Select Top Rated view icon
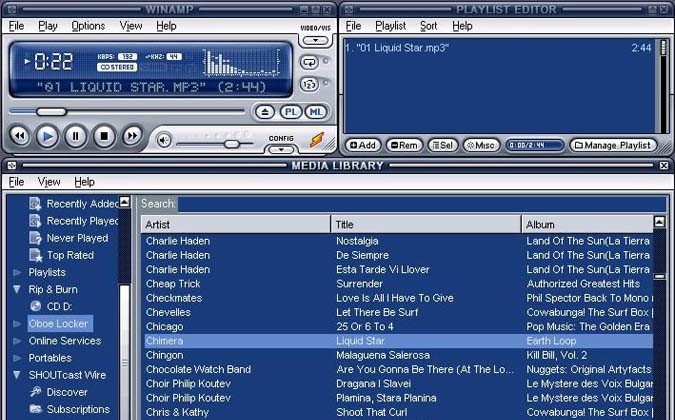 35,255
